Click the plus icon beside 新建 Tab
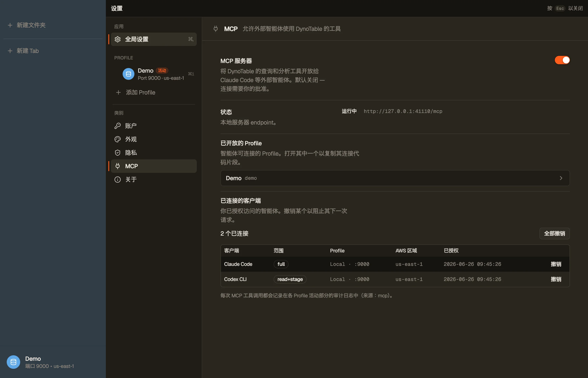 pyautogui.click(x=10, y=51)
